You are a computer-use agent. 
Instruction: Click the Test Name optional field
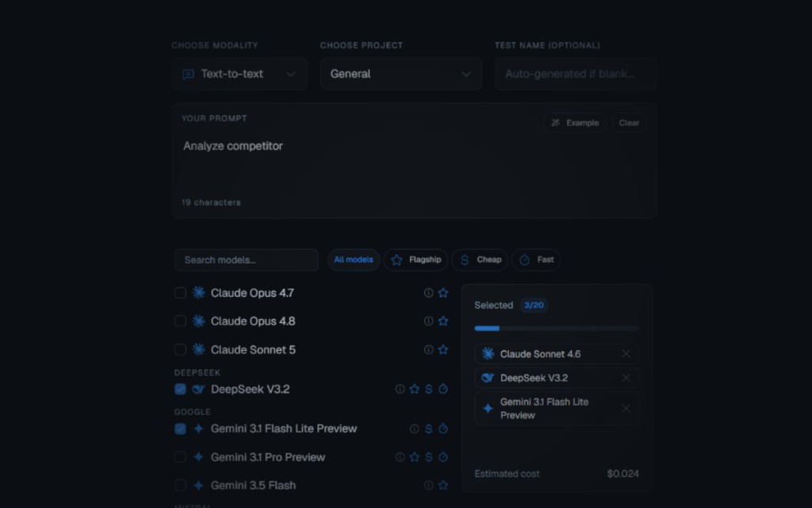(x=576, y=74)
